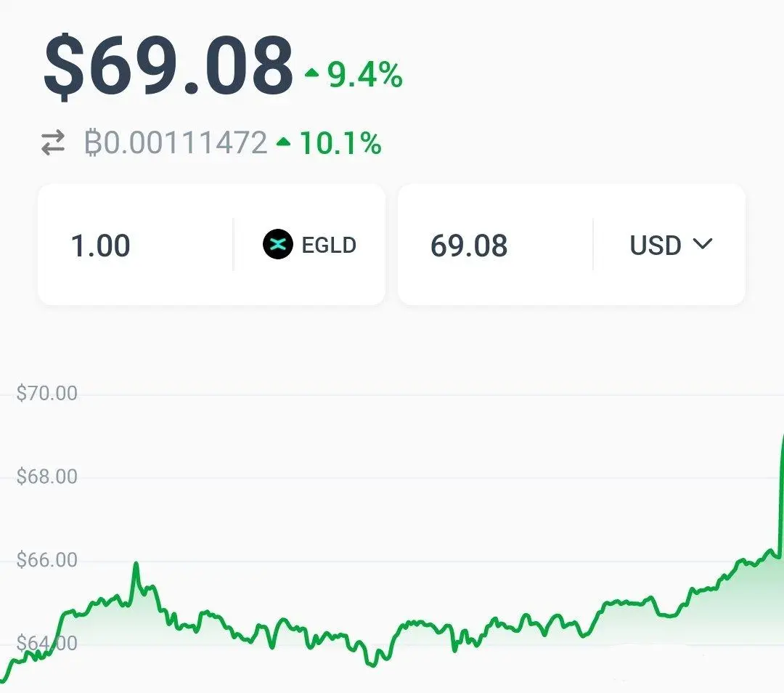This screenshot has height=693, width=784.
Task: Click the EGLD coin logo icon
Action: 278,244
